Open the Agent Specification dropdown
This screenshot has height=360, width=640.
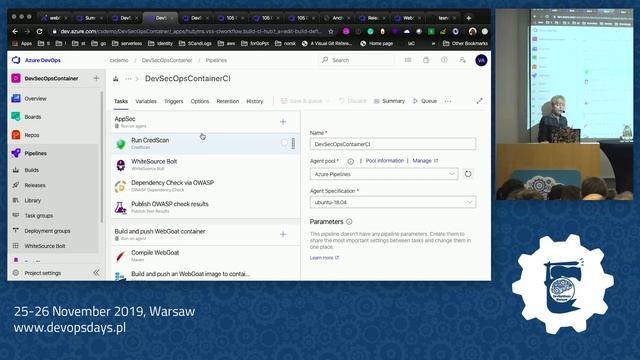[x=393, y=202]
